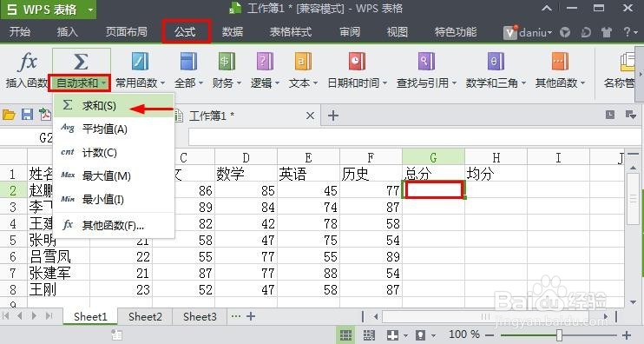Click the vertical scrollbar down arrow

[633, 302]
